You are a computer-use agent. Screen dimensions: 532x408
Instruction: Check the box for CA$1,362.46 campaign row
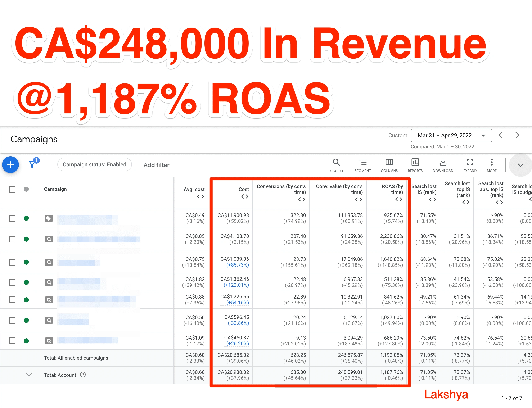tap(12, 282)
